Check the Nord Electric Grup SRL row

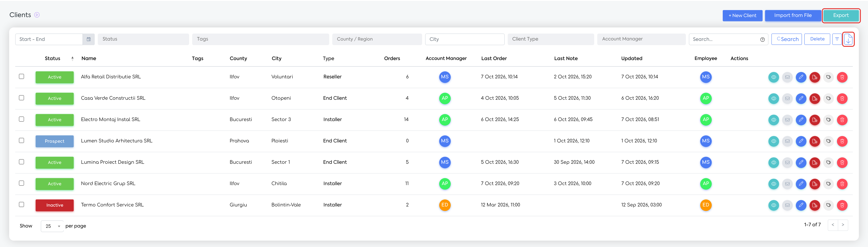[x=22, y=183]
